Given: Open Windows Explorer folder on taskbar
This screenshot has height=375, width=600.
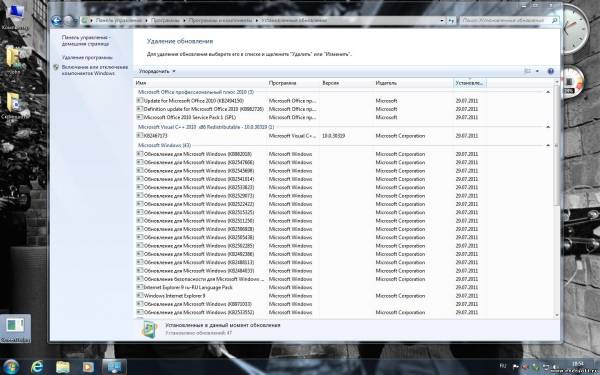Looking at the screenshot, I should click(63, 367).
